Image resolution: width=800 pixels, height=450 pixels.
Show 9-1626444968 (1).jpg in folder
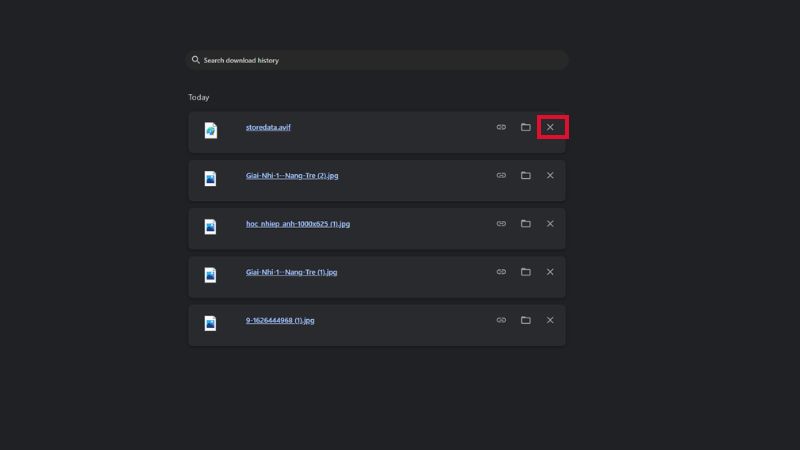point(525,320)
